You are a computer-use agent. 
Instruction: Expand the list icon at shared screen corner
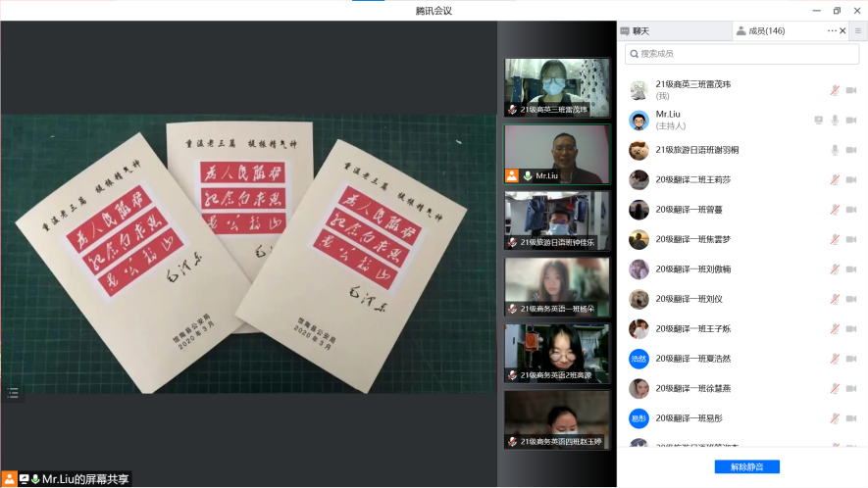[x=13, y=392]
